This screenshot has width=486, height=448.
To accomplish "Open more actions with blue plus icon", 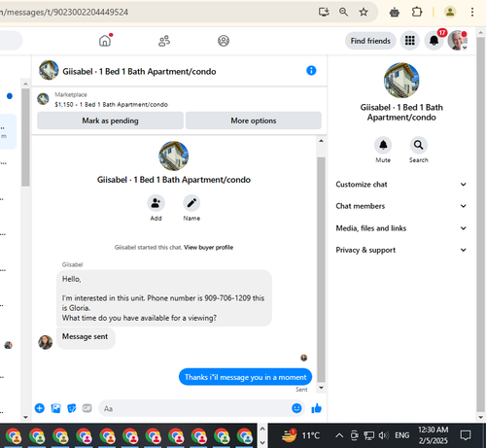I will pyautogui.click(x=40, y=408).
